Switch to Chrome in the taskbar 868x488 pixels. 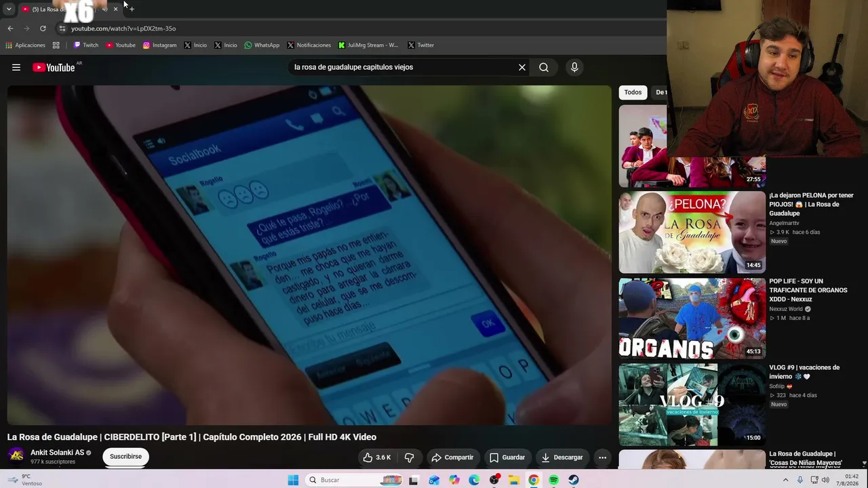point(534,480)
